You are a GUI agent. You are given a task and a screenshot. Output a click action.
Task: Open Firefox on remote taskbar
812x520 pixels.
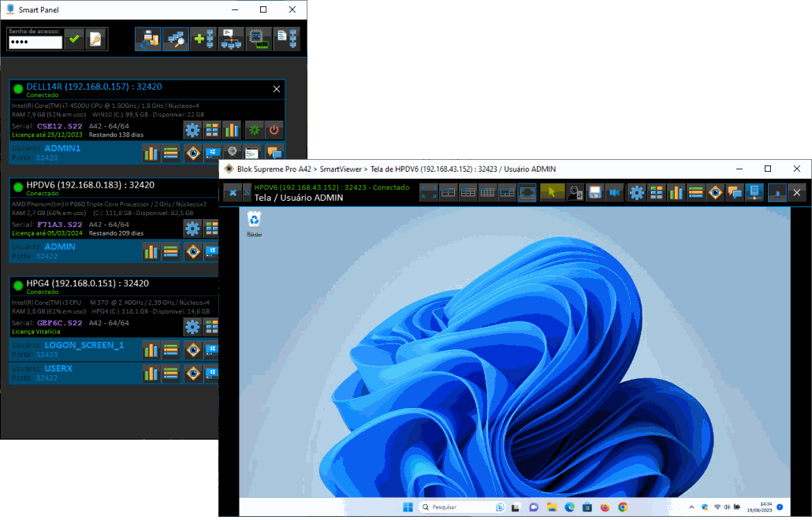coord(605,507)
